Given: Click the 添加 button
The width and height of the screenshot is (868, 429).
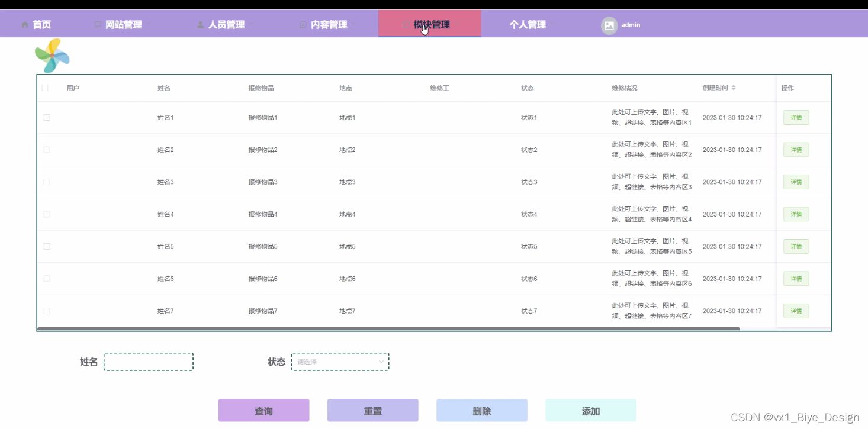Looking at the screenshot, I should pyautogui.click(x=591, y=411).
